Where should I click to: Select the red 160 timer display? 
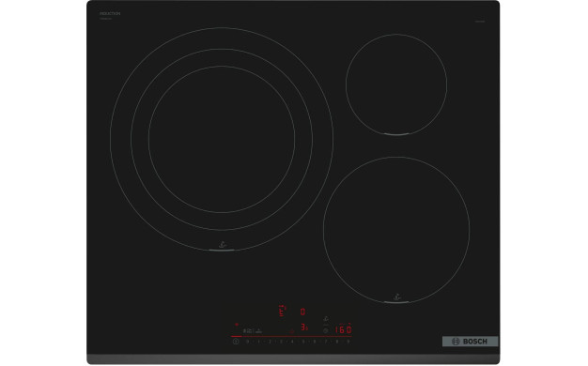(343, 329)
